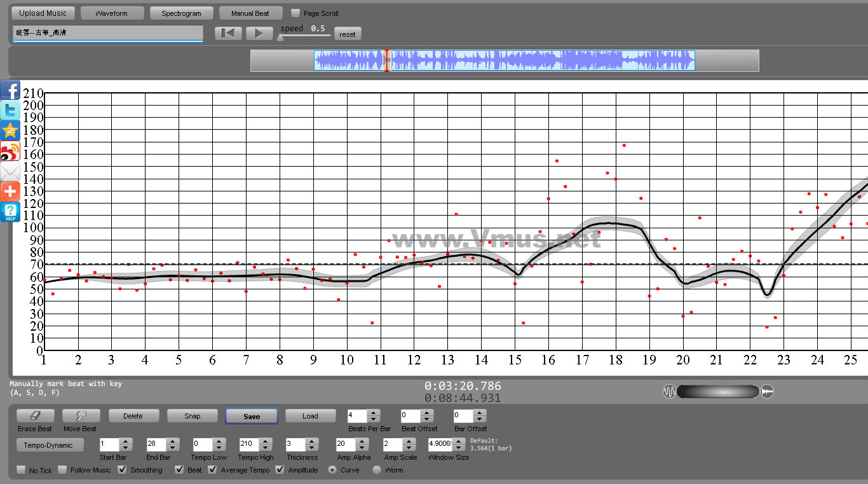
Task: Select the Erase Beat eraser tool
Action: (36, 416)
